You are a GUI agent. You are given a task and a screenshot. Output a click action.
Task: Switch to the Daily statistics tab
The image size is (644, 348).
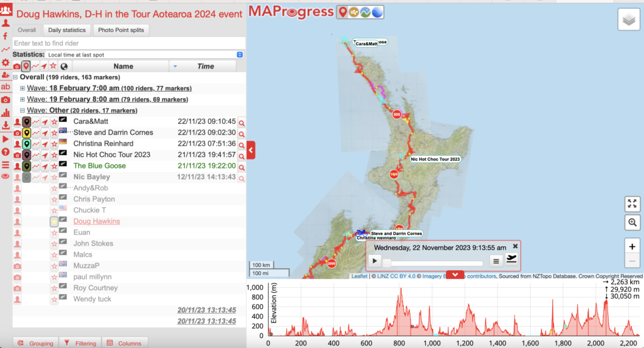click(x=66, y=30)
